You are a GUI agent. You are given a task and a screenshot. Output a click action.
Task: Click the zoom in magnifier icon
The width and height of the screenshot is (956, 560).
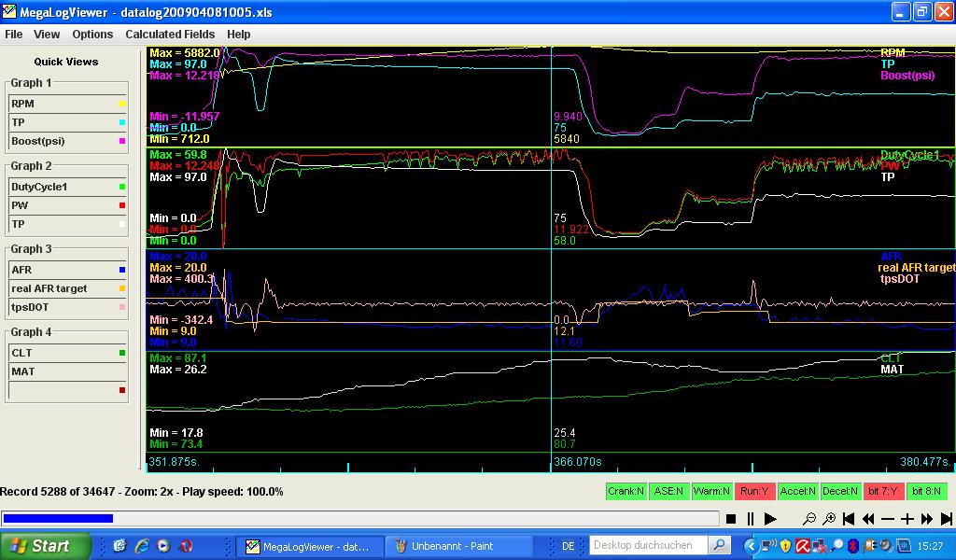click(x=829, y=519)
